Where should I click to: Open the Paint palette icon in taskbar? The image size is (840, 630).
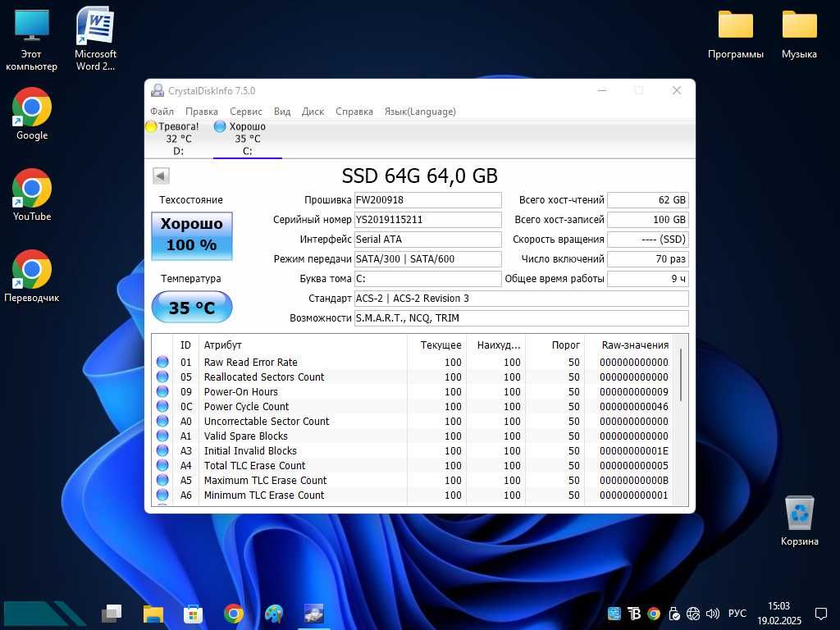[274, 614]
